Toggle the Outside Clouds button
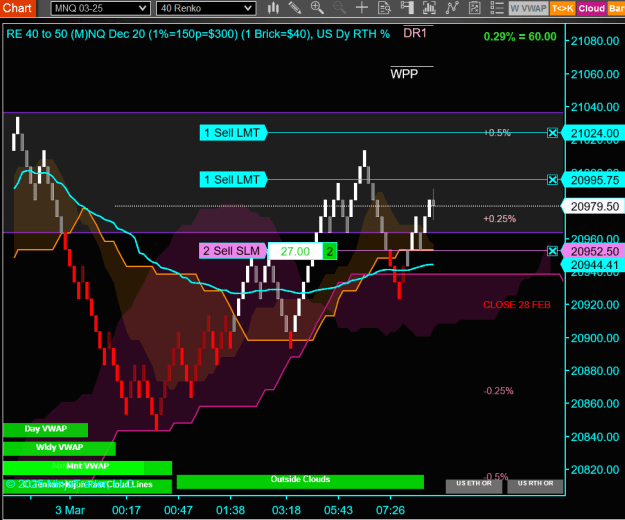The height and width of the screenshot is (520, 625). click(x=300, y=481)
